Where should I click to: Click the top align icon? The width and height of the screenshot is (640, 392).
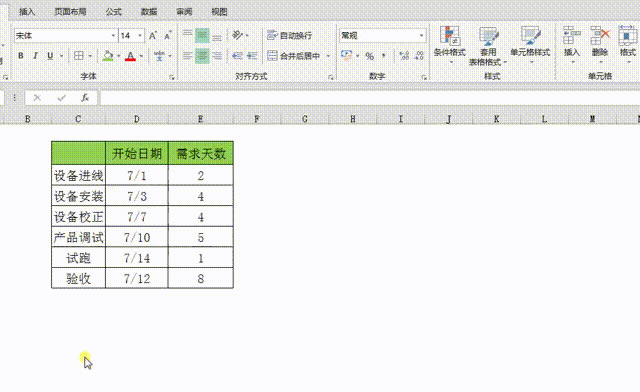pyautogui.click(x=187, y=35)
